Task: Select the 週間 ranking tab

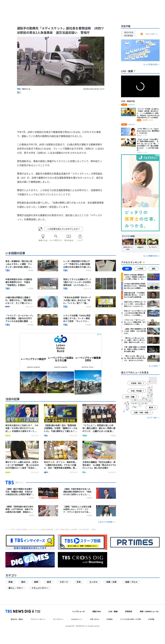Action: [153, 268]
